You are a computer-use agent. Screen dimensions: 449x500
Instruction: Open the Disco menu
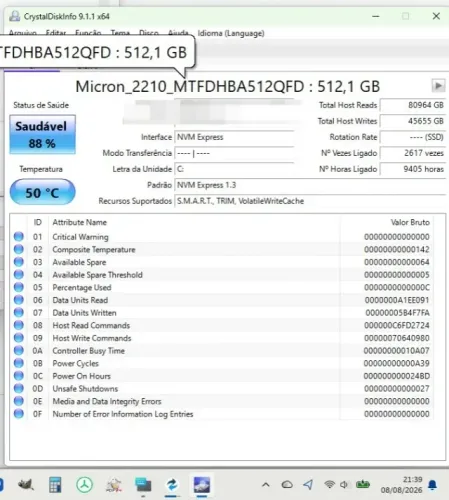[149, 33]
